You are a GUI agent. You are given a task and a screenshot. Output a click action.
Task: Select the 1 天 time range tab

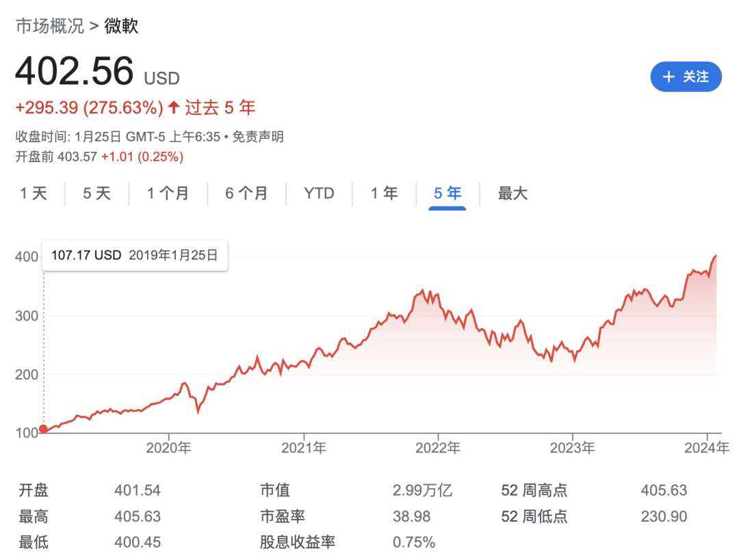click(x=34, y=193)
